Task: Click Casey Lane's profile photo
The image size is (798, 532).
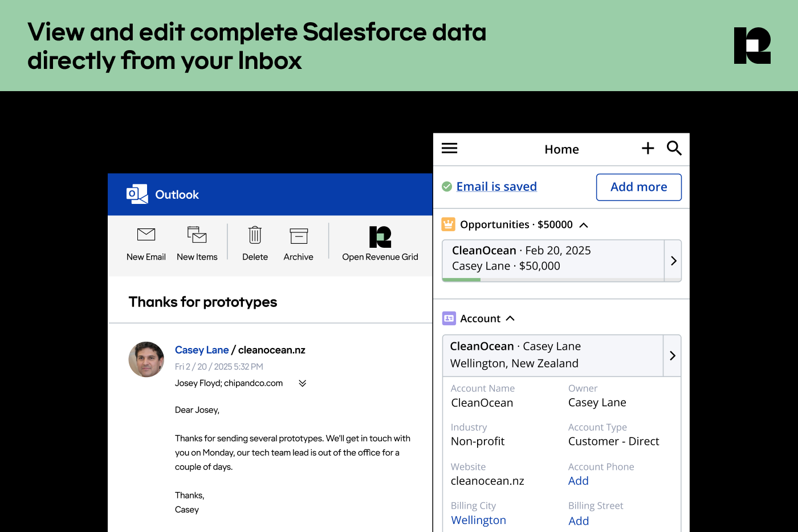Action: (x=146, y=359)
